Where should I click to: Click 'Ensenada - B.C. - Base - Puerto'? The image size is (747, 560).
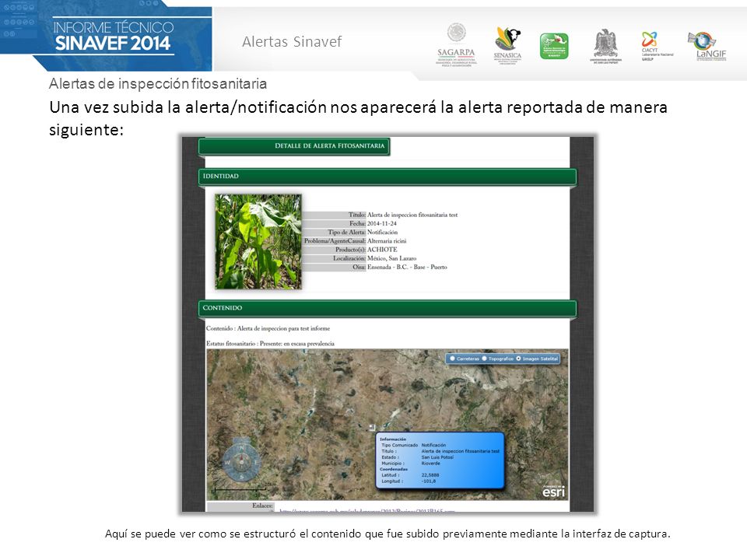(407, 267)
